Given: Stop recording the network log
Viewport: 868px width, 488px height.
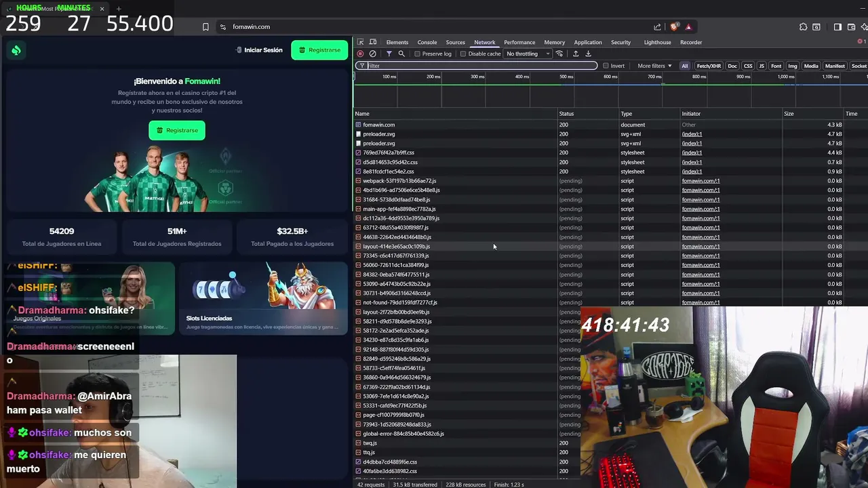Looking at the screenshot, I should [360, 54].
